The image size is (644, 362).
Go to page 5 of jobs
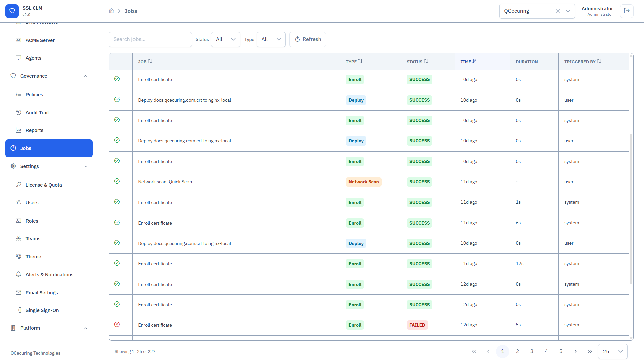coord(561,351)
